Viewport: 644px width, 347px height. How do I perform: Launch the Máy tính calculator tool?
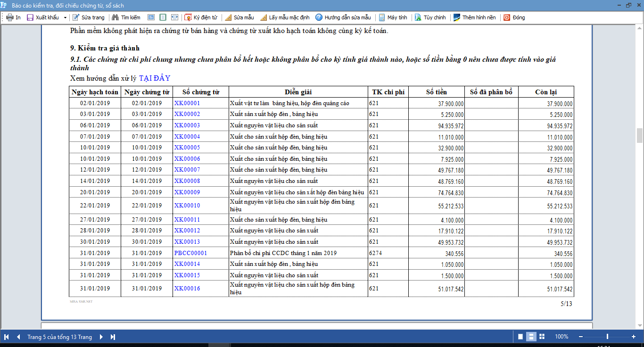click(x=381, y=17)
